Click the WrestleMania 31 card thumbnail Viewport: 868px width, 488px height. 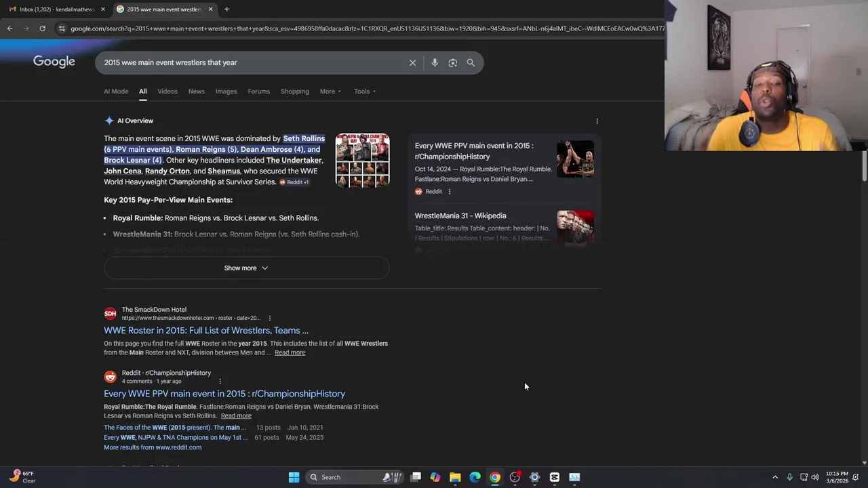575,228
